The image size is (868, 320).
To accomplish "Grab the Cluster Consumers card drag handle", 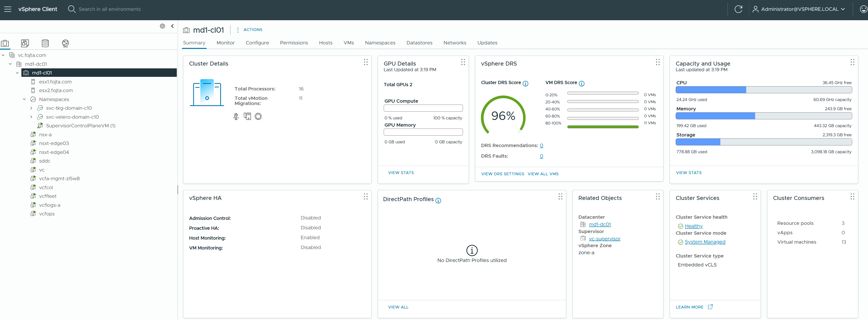I will [852, 196].
